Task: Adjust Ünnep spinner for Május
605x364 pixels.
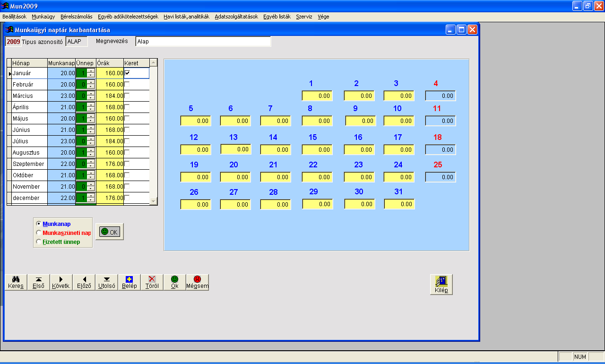Action: coord(91,119)
